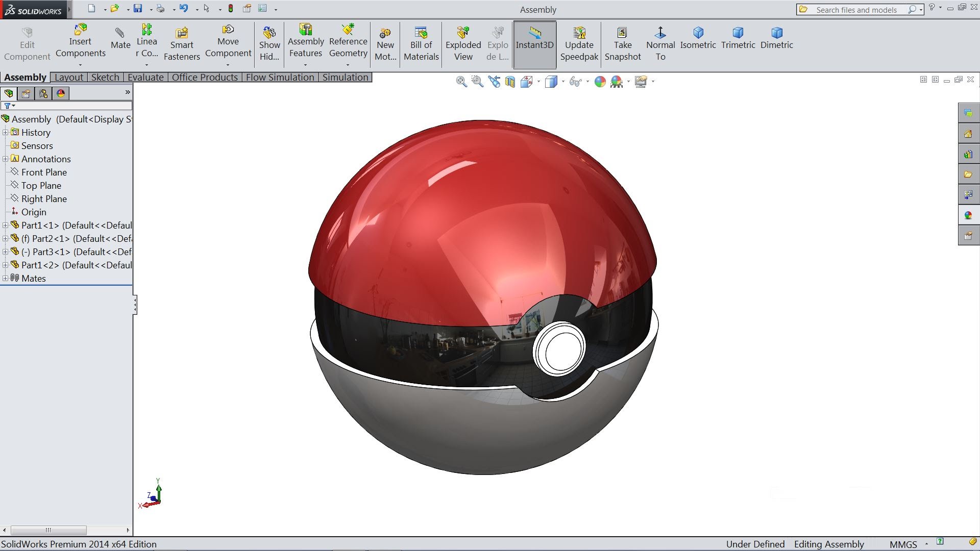980x551 pixels.
Task: Activate the Exploded View tool
Action: click(462, 43)
